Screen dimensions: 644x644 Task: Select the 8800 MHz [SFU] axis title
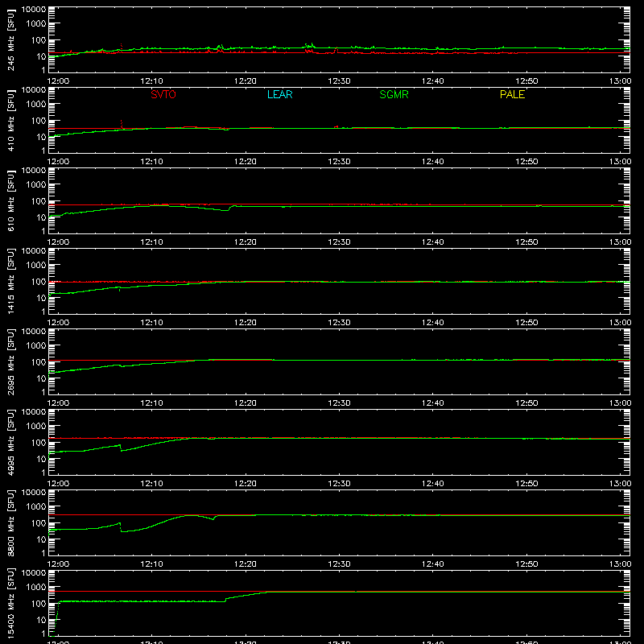(10, 522)
